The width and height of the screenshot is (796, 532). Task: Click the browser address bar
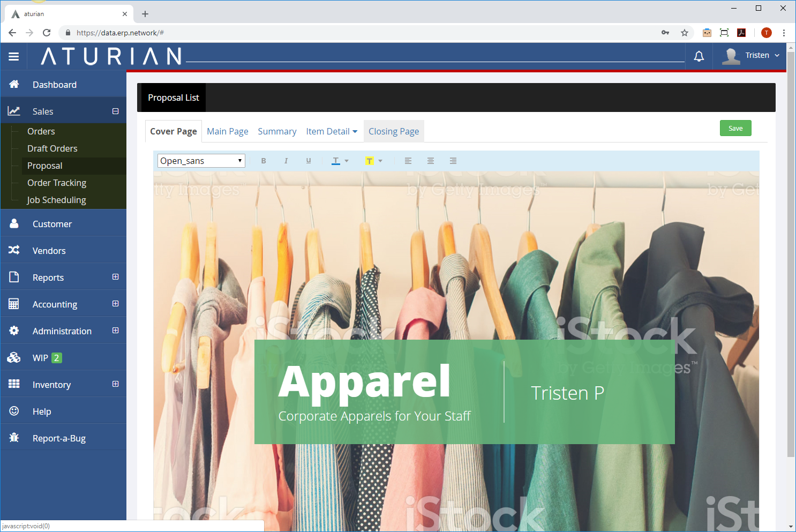(x=364, y=33)
